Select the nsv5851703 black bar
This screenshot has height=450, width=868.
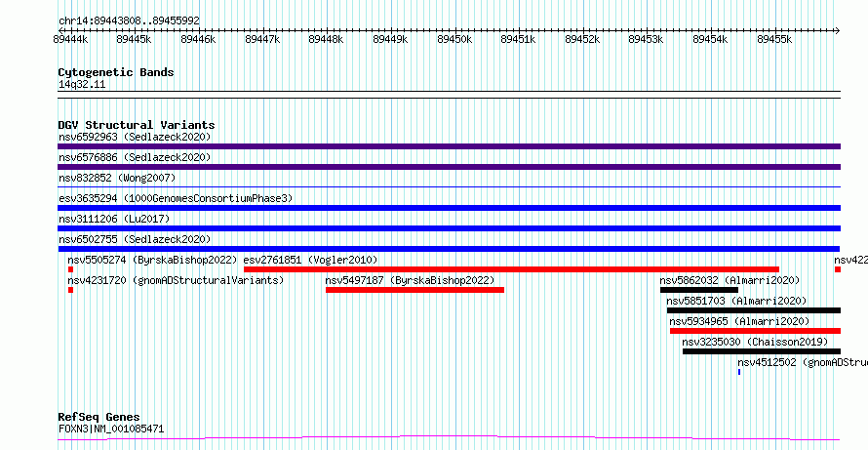tap(754, 310)
